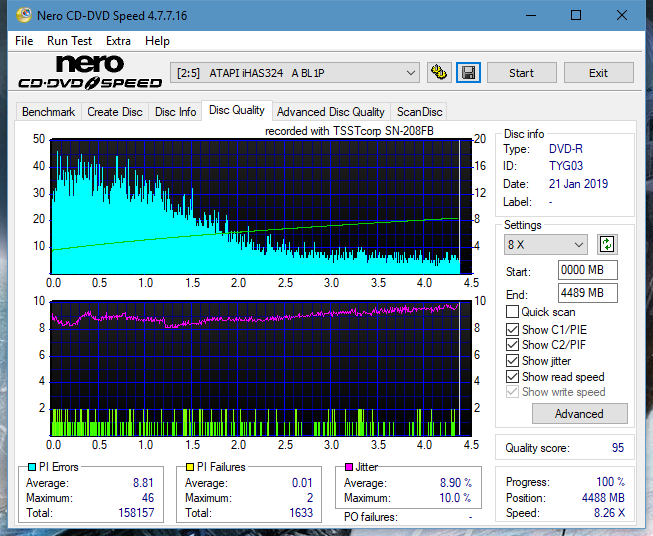Open the Advanced settings button
The width and height of the screenshot is (653, 536).
pyautogui.click(x=579, y=414)
